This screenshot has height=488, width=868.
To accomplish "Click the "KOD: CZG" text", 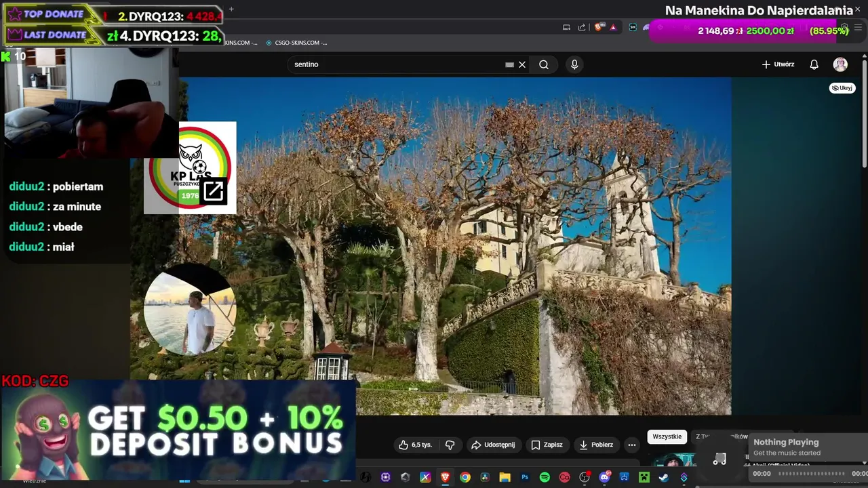I will tap(35, 382).
